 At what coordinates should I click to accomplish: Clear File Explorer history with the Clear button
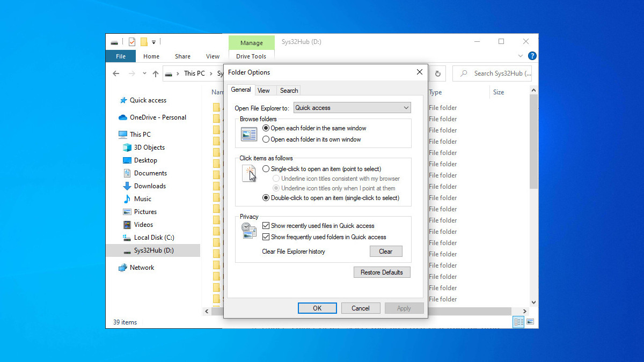[x=386, y=251]
